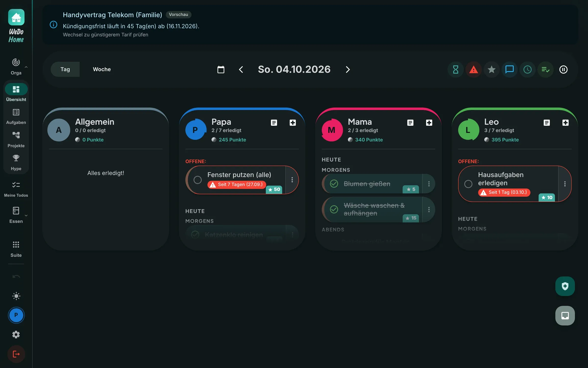This screenshot has width=588, height=368.
Task: Open Papa user profile avatar in sidebar
Action: tap(16, 315)
